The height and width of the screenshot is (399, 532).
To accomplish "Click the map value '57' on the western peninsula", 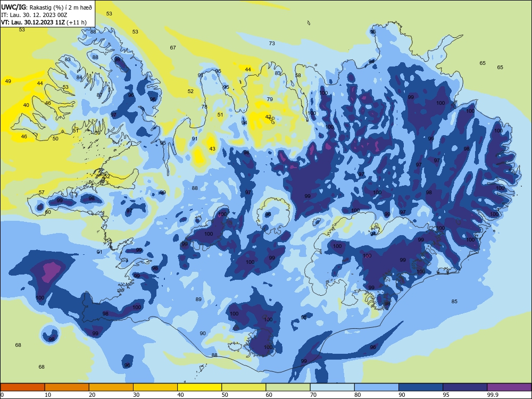I will pyautogui.click(x=41, y=193).
